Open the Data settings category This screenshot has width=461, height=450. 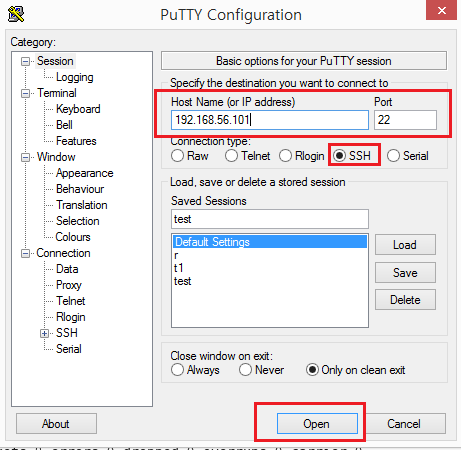[x=67, y=269]
